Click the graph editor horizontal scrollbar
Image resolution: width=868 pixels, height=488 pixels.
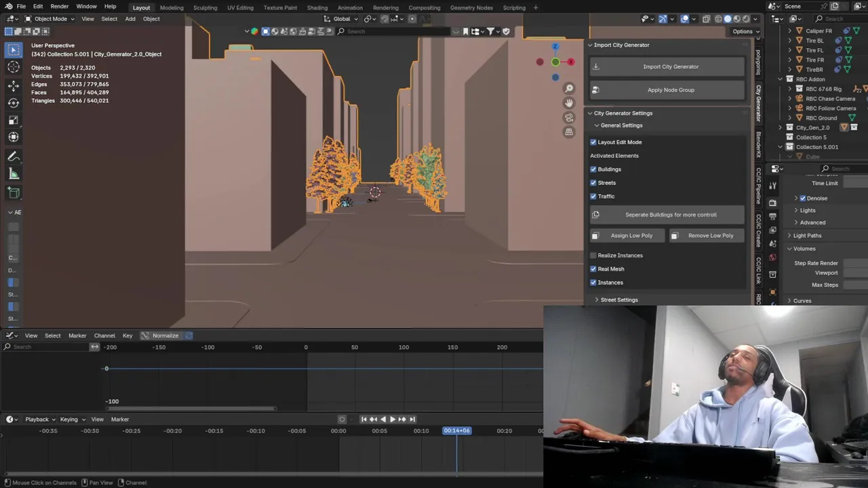[191, 408]
